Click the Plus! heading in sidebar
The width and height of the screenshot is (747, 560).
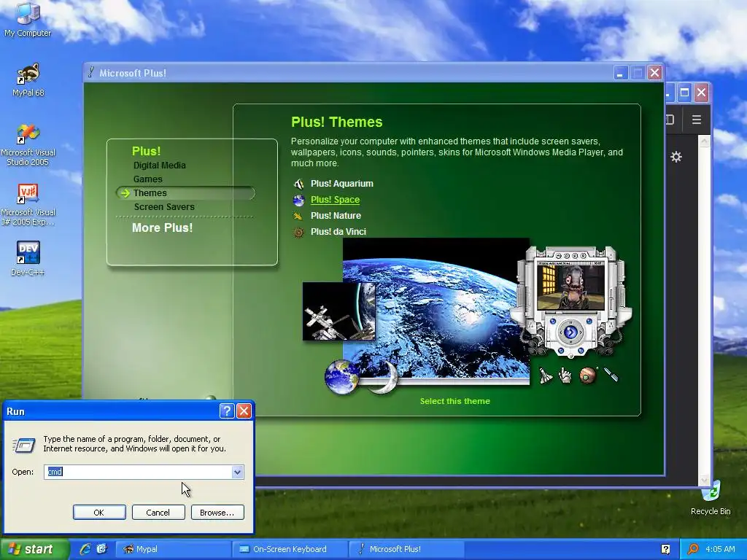pyautogui.click(x=146, y=151)
